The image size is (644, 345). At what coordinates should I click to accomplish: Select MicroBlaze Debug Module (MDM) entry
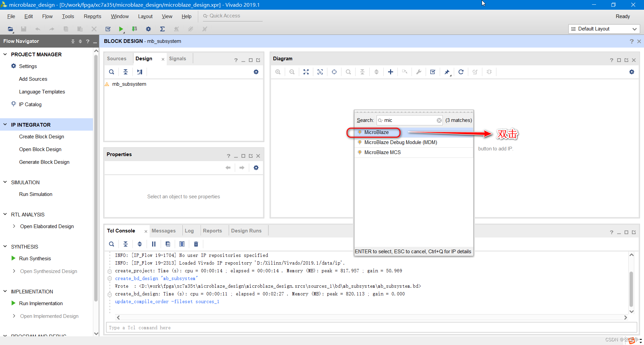[x=414, y=142]
